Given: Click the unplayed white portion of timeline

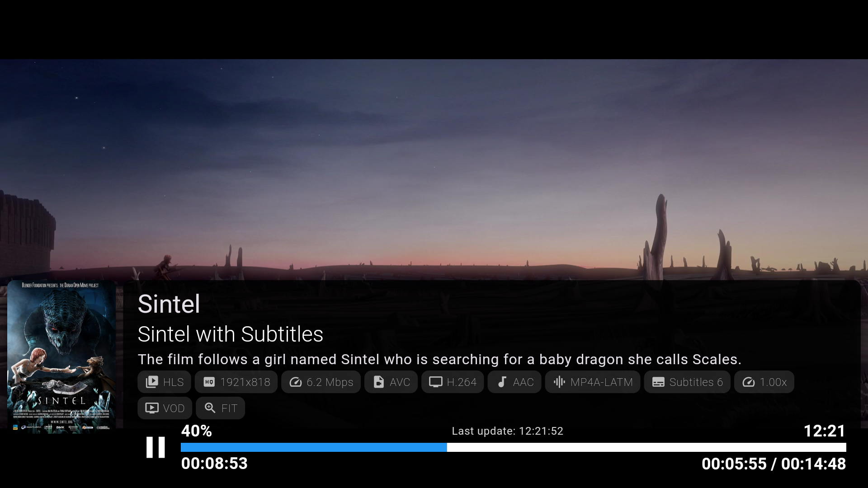Looking at the screenshot, I should coord(646,447).
